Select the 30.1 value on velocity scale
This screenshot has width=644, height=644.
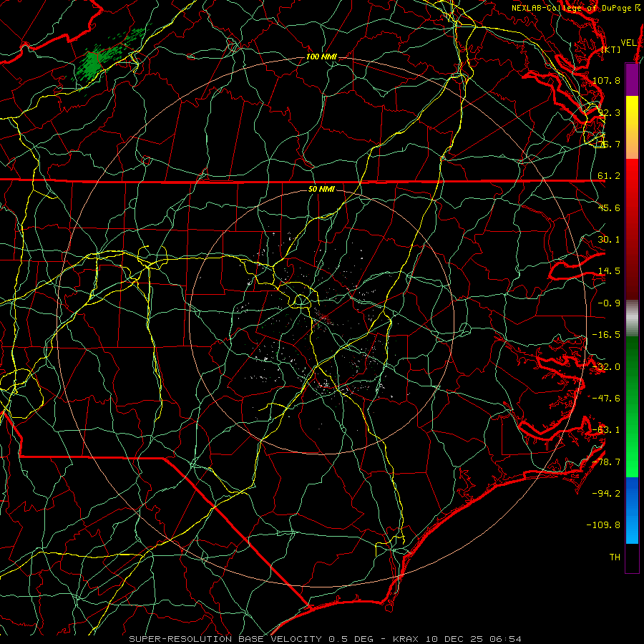pos(609,240)
